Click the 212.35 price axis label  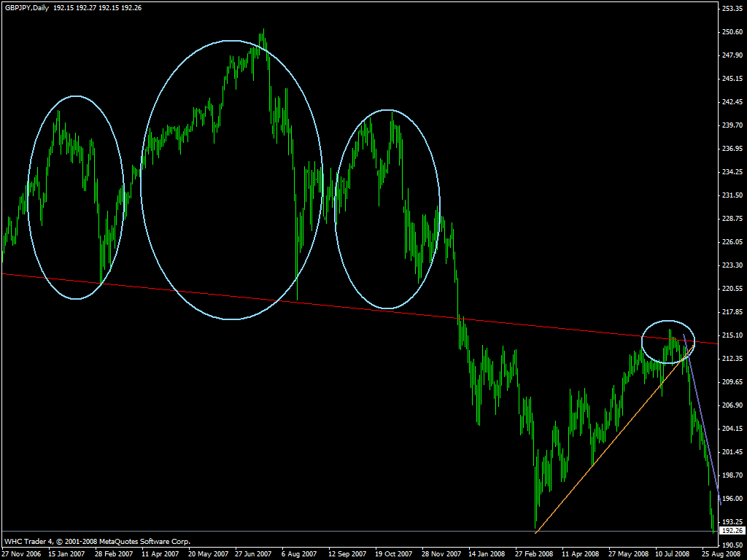[732, 359]
